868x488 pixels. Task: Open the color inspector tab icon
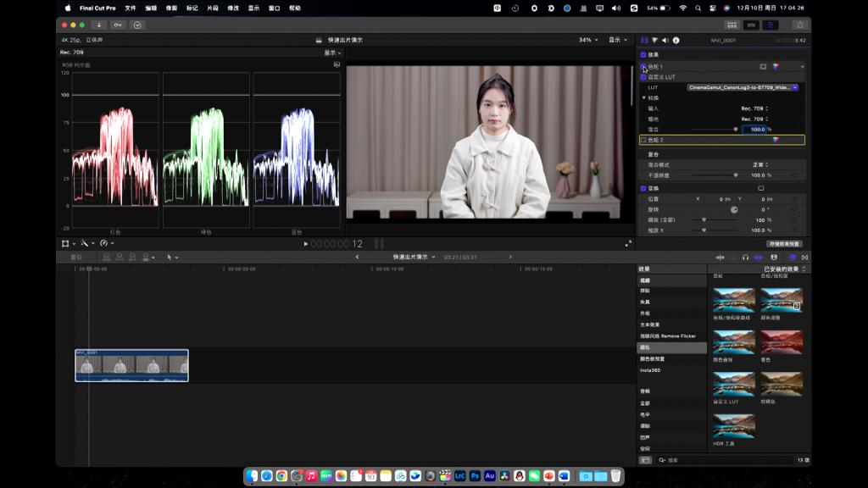[x=654, y=40]
